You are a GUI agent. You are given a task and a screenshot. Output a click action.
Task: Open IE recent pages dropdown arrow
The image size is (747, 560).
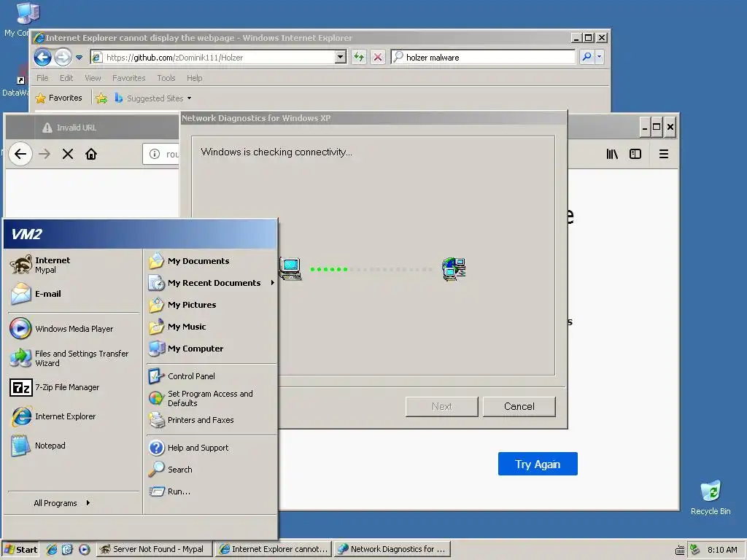[79, 58]
